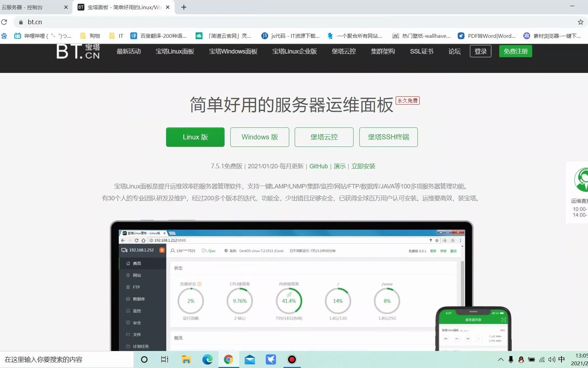588x368 pixels.
Task: Open the PDF转Word bookmark
Action: coord(487,36)
